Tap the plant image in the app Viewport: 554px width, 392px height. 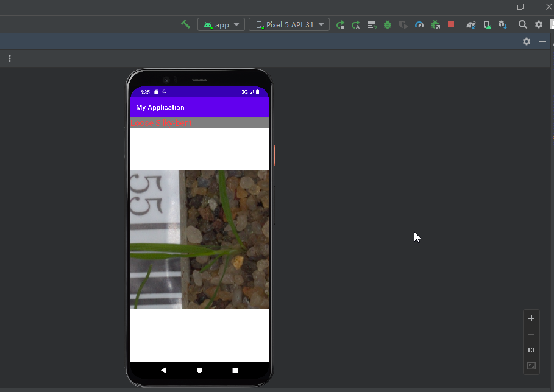click(200, 239)
